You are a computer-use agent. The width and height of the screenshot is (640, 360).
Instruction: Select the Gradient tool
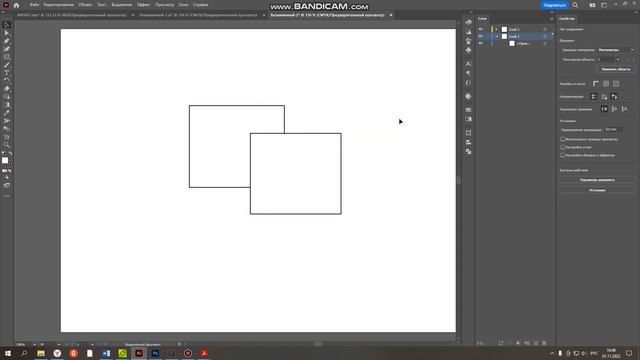[7, 105]
